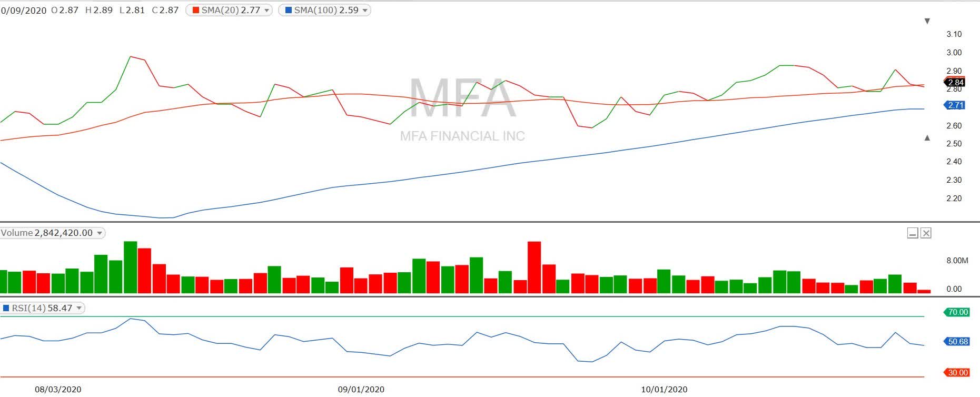Image resolution: width=980 pixels, height=397 pixels.
Task: Click the high price H 2.89 readout
Action: pyautogui.click(x=99, y=10)
